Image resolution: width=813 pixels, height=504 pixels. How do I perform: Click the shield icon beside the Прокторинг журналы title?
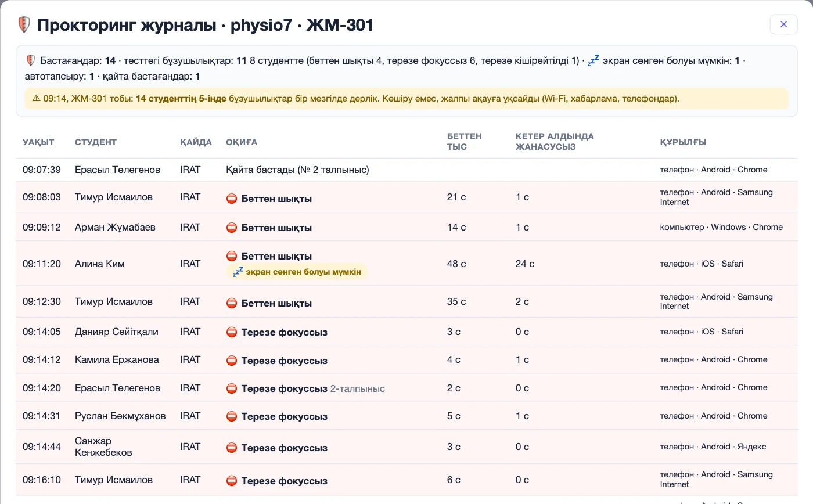pyautogui.click(x=24, y=24)
